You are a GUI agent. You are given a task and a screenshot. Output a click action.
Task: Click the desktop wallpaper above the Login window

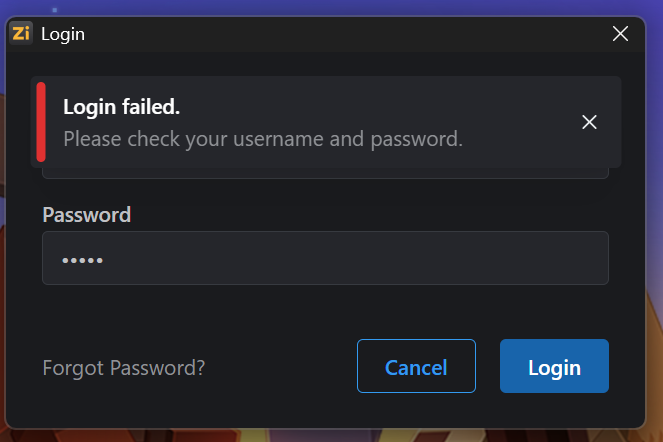(x=330, y=7)
